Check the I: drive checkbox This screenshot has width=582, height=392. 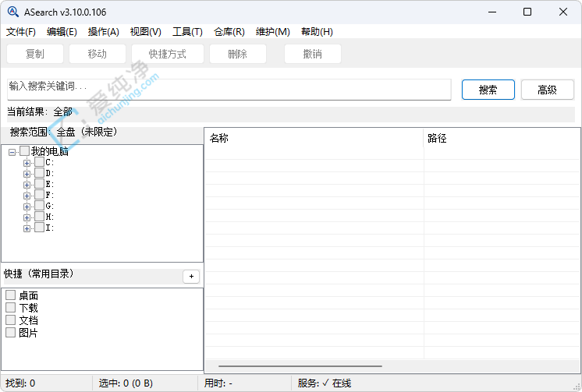pos(39,228)
